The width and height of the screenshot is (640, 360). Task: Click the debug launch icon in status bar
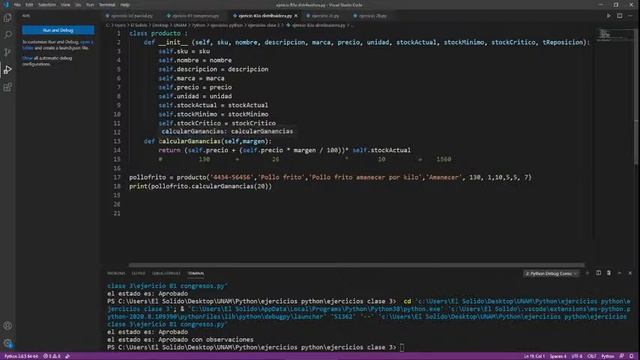tap(67, 356)
